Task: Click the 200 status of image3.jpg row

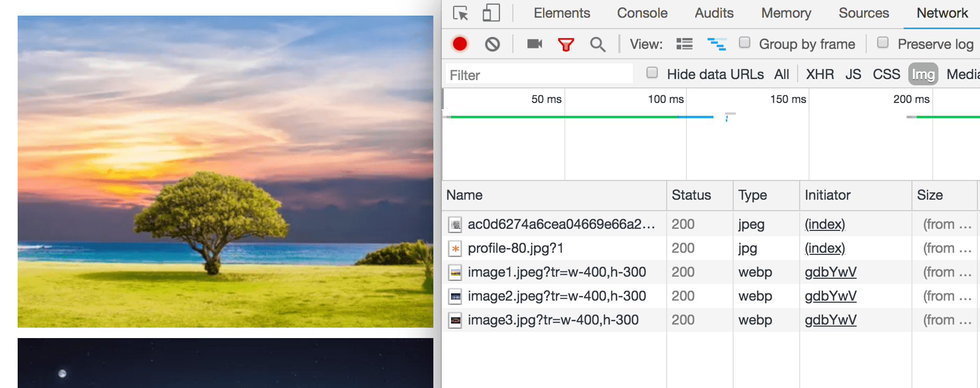Action: coord(683,320)
